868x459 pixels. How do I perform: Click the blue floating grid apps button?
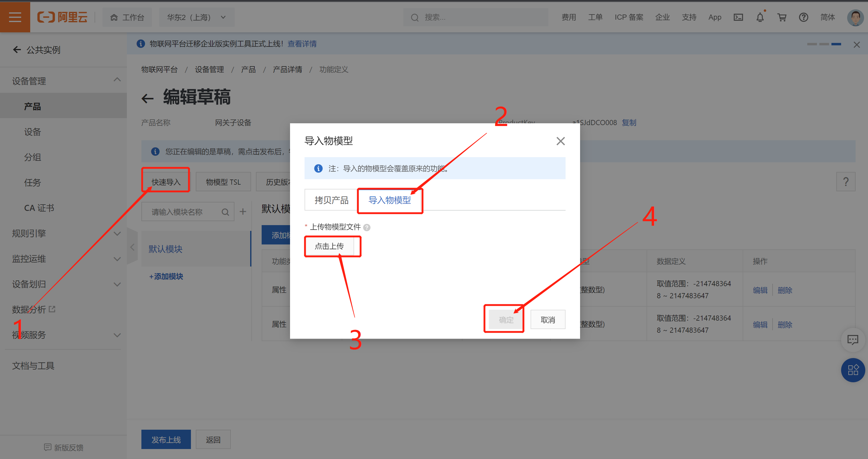pyautogui.click(x=853, y=370)
